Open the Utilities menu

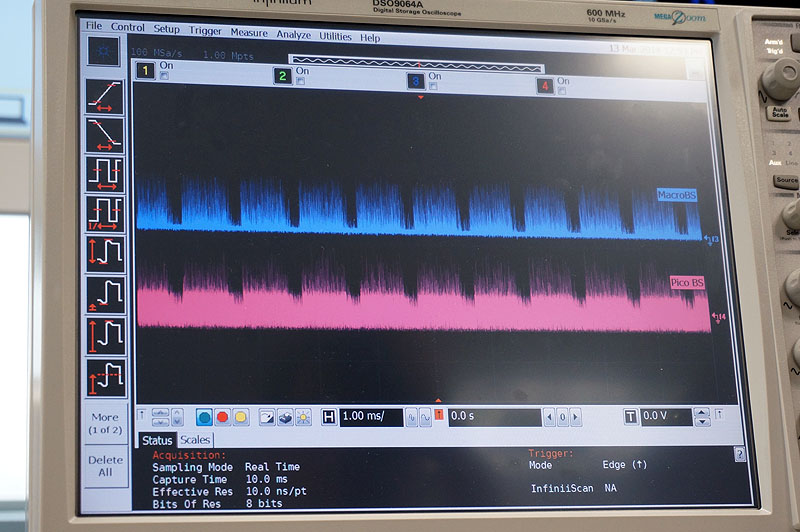point(335,36)
